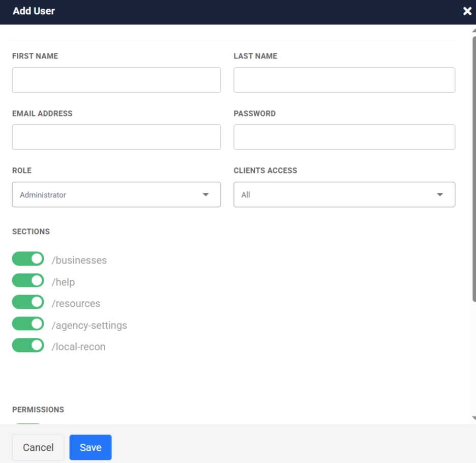This screenshot has height=463, width=476.
Task: Toggle the /resources section switch
Action: click(x=28, y=302)
